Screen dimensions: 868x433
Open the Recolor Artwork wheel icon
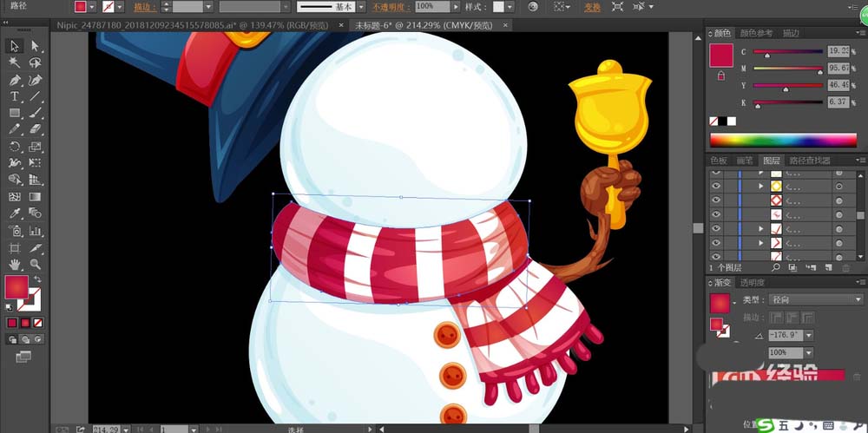533,7
